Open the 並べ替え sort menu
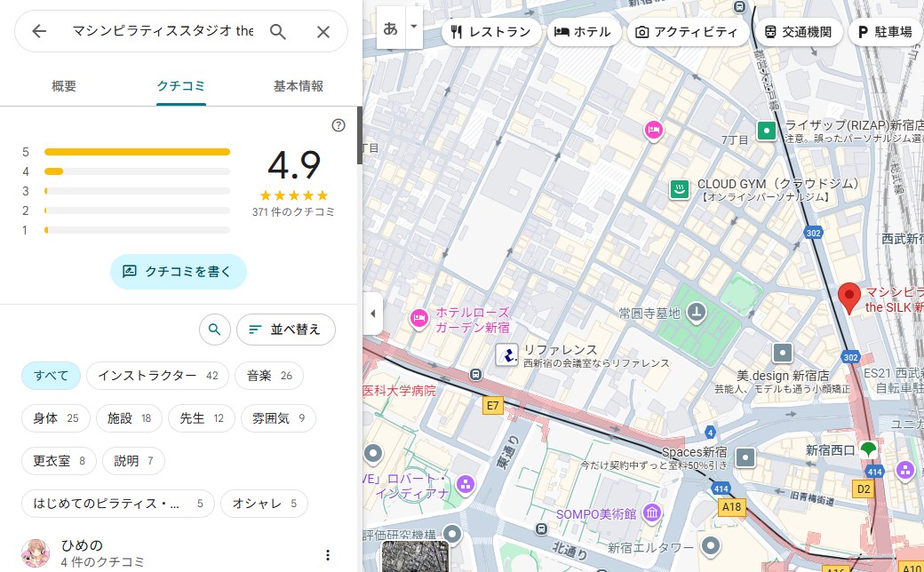 (285, 330)
